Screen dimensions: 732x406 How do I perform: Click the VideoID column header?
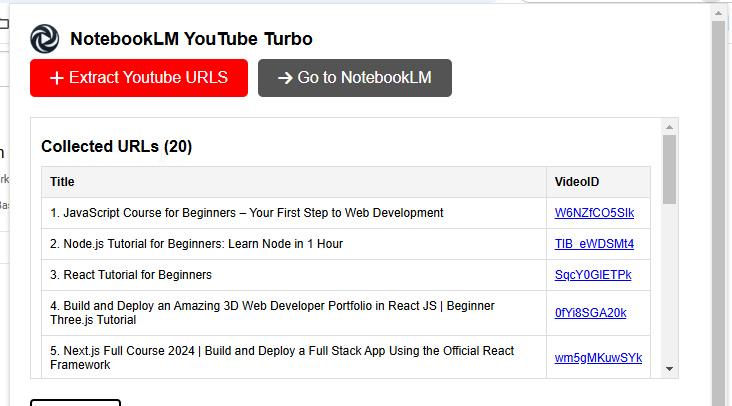coord(598,182)
